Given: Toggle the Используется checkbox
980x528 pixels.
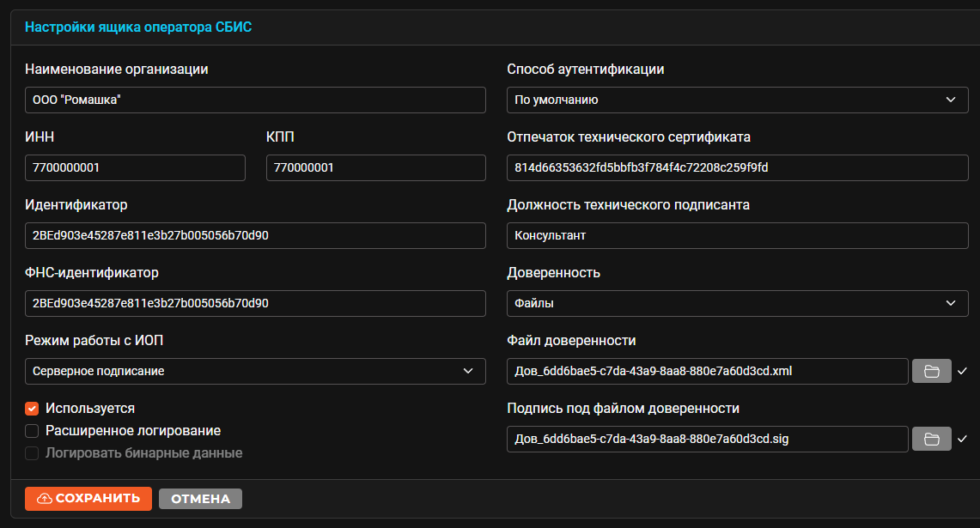Looking at the screenshot, I should coord(32,409).
